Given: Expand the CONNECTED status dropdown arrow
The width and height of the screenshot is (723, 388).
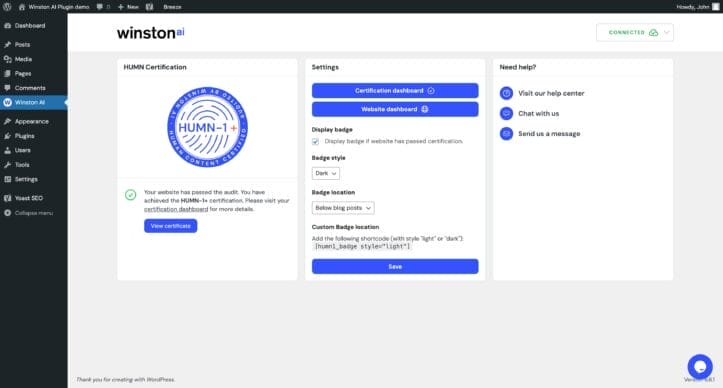Looking at the screenshot, I should point(666,33).
